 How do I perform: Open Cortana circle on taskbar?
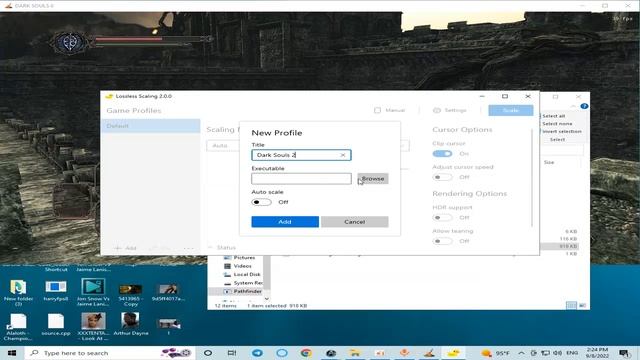pos(208,353)
